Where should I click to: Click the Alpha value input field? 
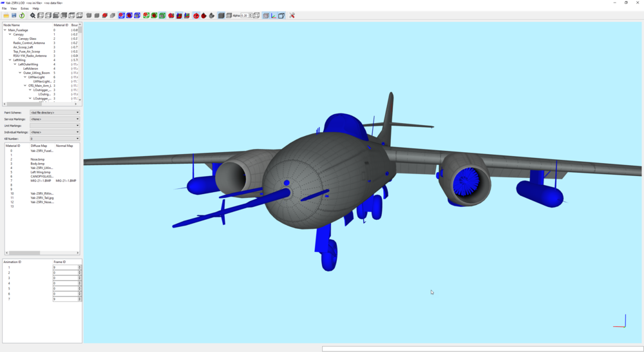click(244, 15)
